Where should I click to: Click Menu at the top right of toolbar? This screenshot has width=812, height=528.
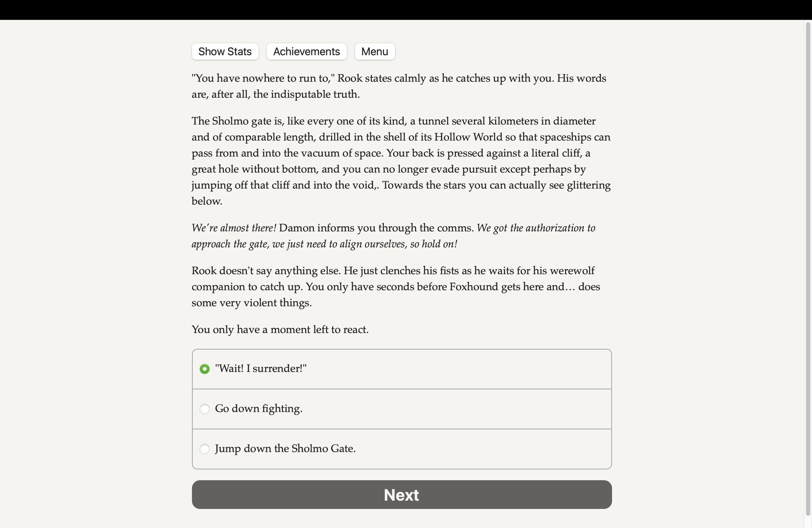pos(374,51)
